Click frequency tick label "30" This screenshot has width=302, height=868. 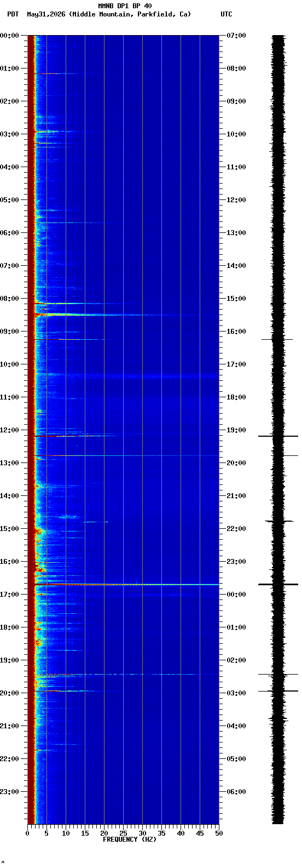point(142,833)
